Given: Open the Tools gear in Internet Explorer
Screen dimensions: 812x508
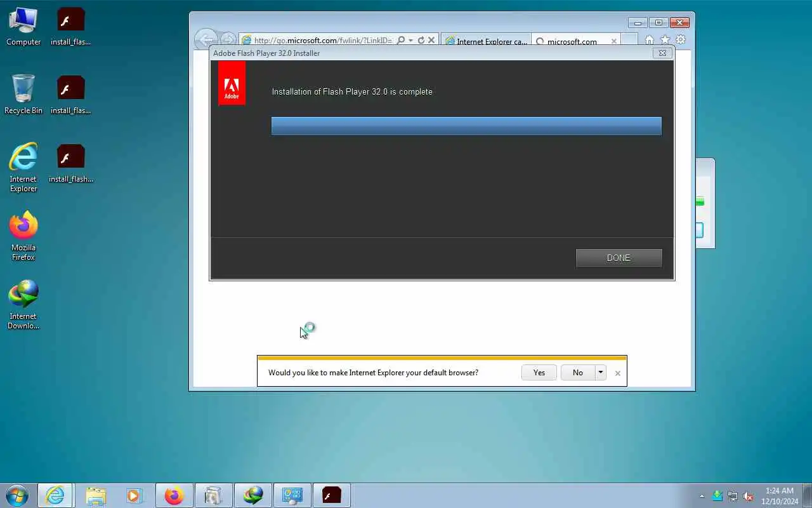Looking at the screenshot, I should coord(681,40).
